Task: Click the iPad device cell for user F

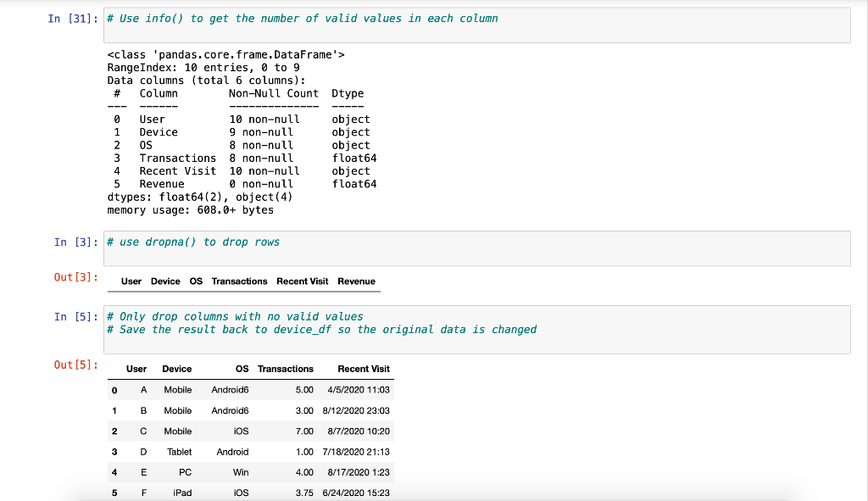Action: 181,493
